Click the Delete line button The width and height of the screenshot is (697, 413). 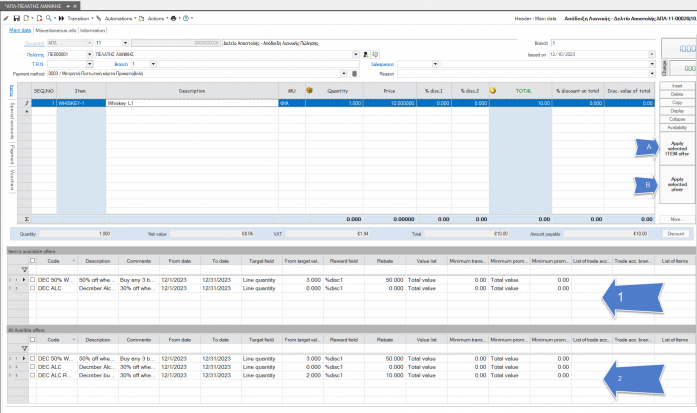(677, 94)
